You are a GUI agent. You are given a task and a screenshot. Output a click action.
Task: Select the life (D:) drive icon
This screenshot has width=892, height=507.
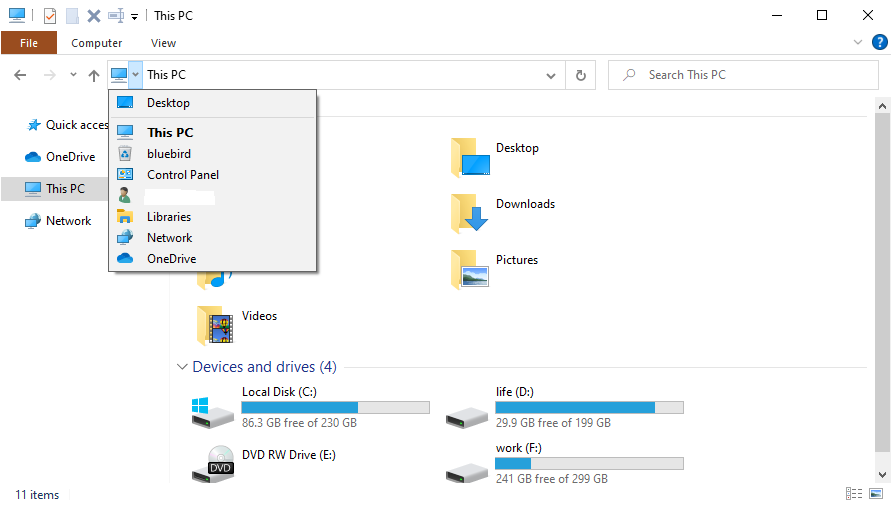click(466, 418)
